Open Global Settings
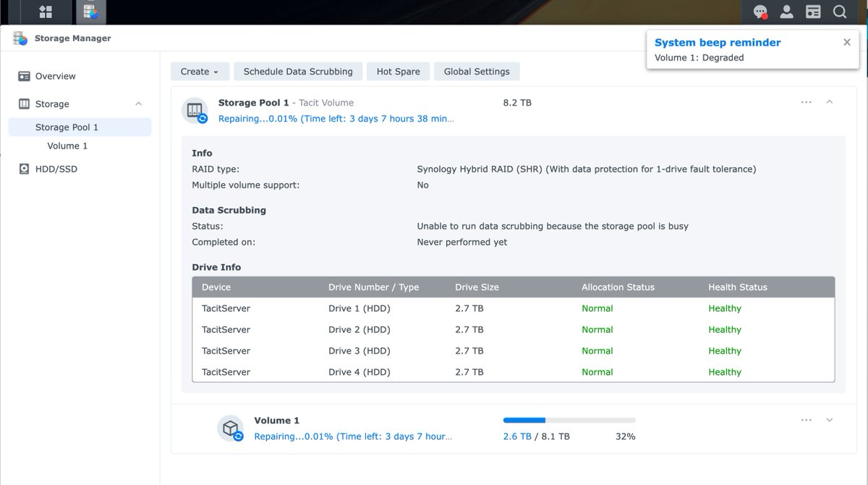 (477, 71)
